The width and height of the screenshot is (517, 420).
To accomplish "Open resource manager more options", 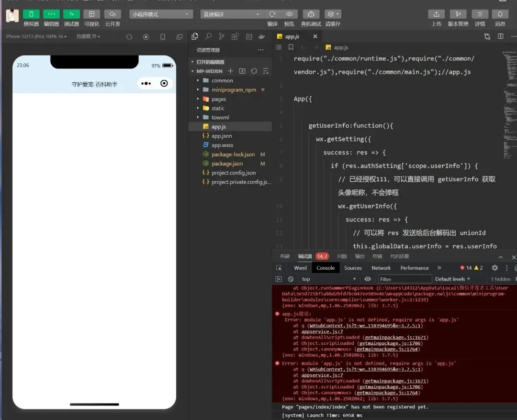I will tap(261, 50).
